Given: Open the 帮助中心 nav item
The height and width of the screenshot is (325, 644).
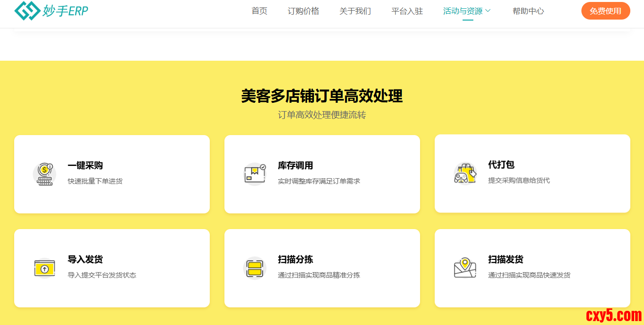Looking at the screenshot, I should click(528, 11).
